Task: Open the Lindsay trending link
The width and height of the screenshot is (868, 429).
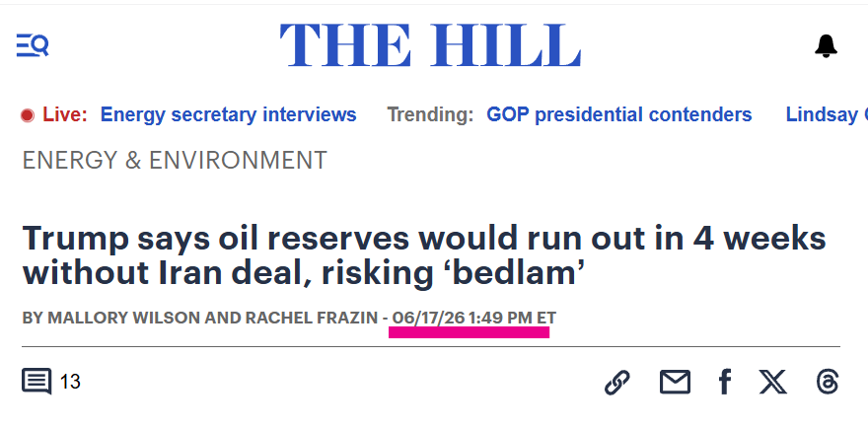Action: (x=827, y=114)
